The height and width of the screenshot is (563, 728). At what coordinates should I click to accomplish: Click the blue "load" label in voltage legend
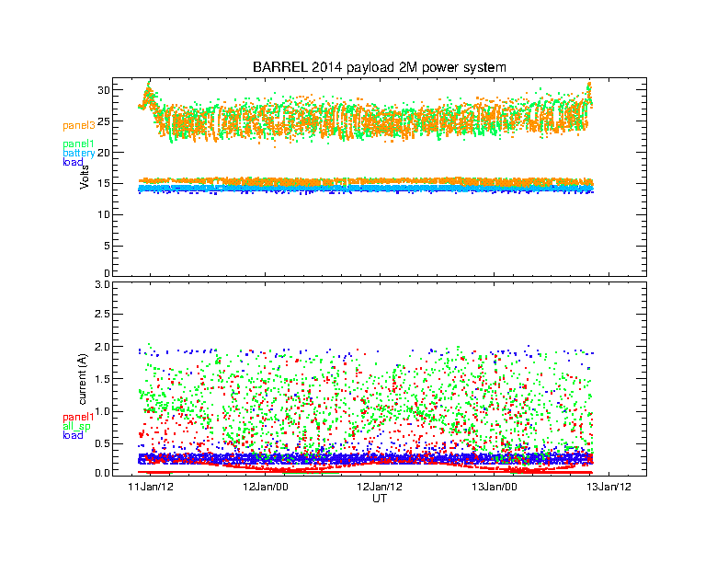click(73, 162)
